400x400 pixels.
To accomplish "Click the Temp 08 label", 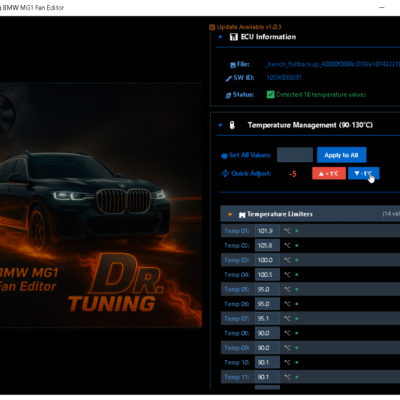I will click(237, 333).
